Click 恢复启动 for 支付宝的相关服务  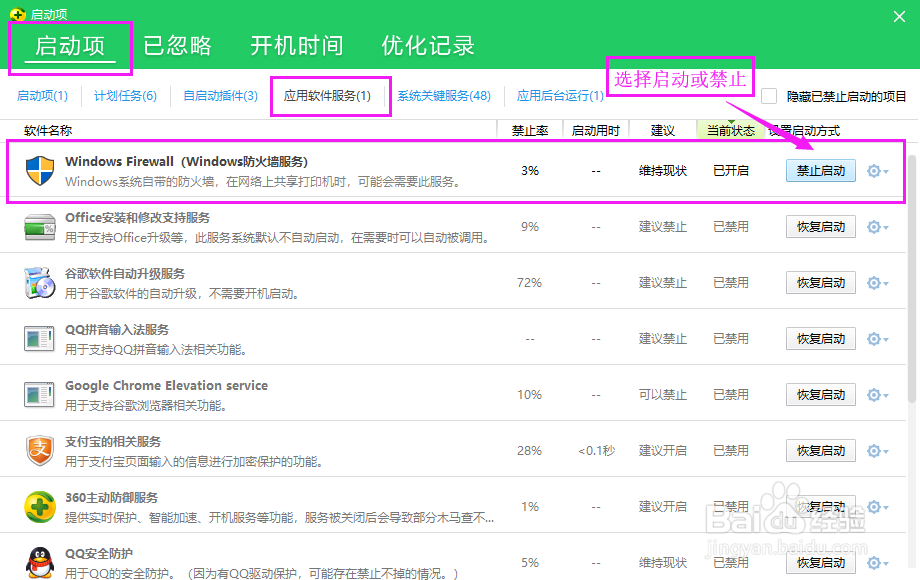tap(821, 451)
